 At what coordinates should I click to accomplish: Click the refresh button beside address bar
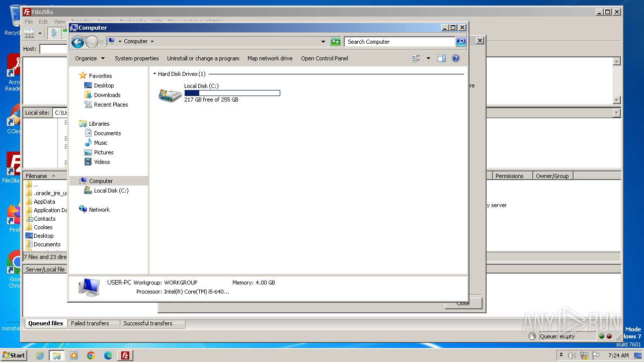[336, 42]
